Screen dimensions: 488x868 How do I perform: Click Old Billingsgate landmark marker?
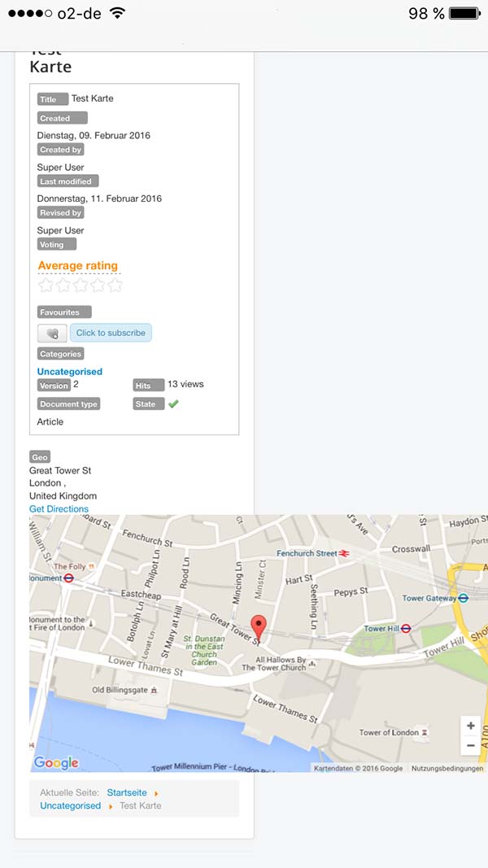[155, 690]
